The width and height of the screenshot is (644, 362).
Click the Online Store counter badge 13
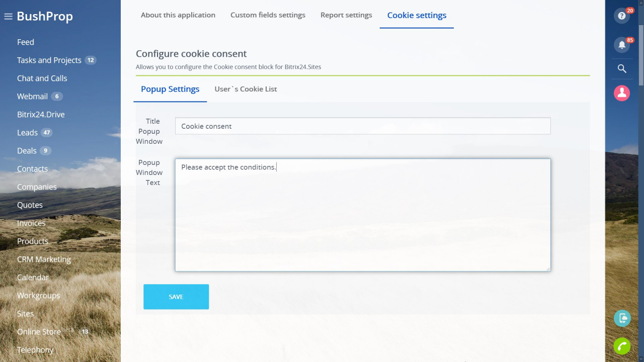(85, 332)
